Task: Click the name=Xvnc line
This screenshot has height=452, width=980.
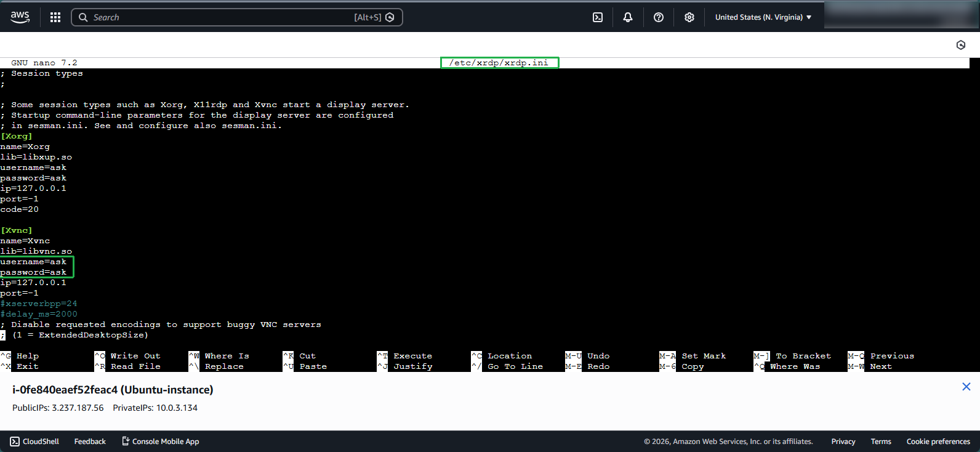Action: point(25,241)
